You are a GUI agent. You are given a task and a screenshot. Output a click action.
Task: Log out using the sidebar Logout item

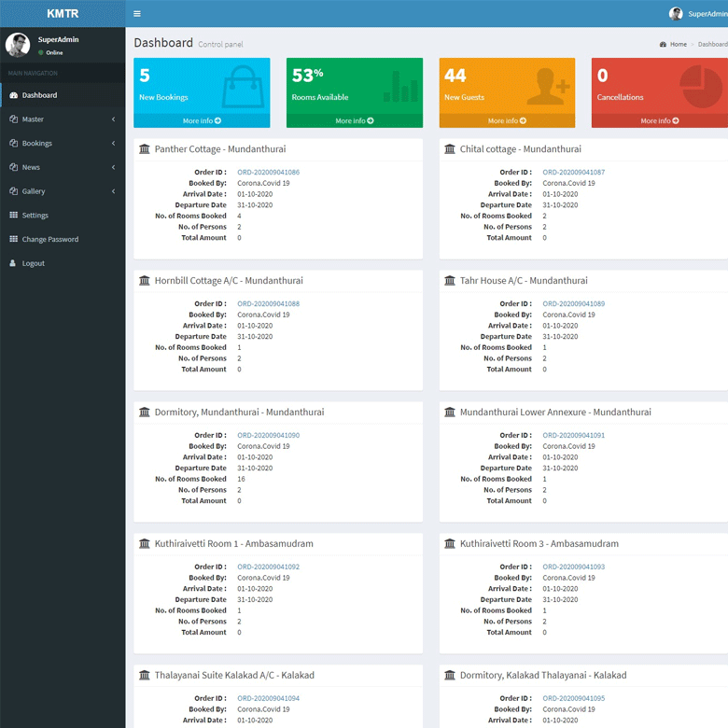(x=33, y=264)
